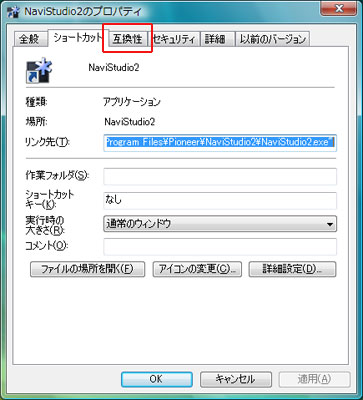Select the ショートカット tab
Screen dimensions: 363x400
(x=77, y=37)
